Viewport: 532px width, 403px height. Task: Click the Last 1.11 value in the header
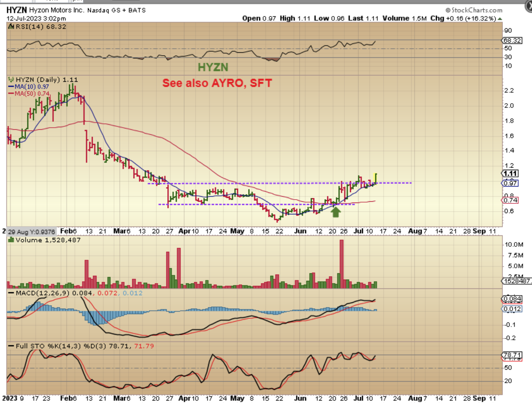363,18
